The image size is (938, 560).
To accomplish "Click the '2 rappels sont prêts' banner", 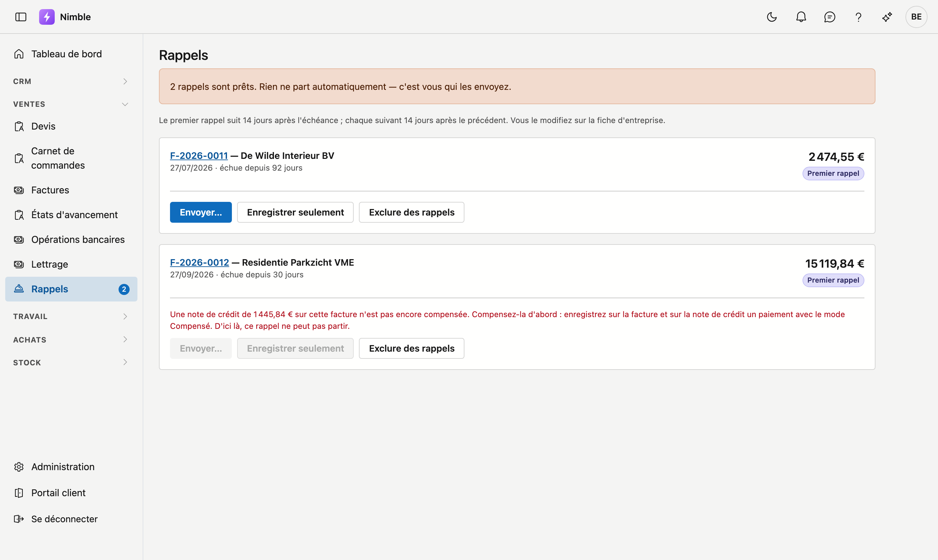I will [x=517, y=86].
